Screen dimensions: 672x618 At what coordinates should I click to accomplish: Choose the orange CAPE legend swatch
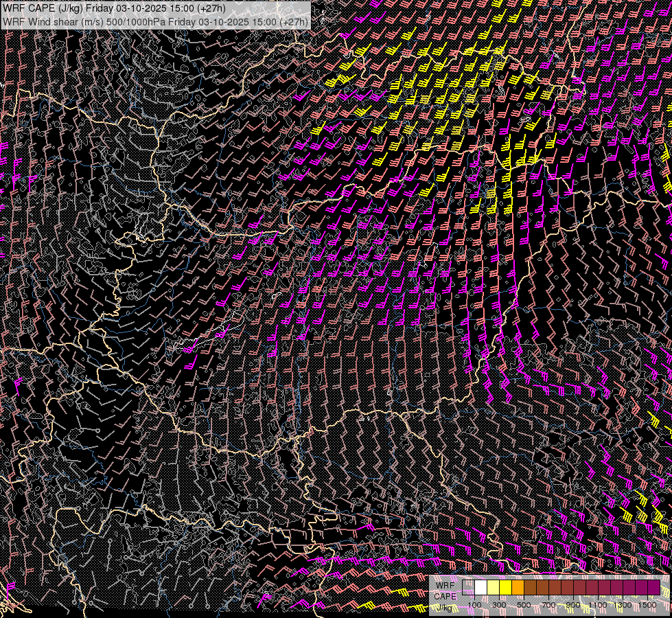pyautogui.click(x=518, y=588)
